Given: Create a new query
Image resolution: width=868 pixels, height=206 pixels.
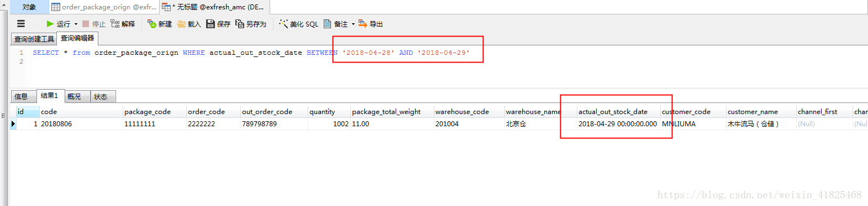Looking at the screenshot, I should (x=160, y=24).
